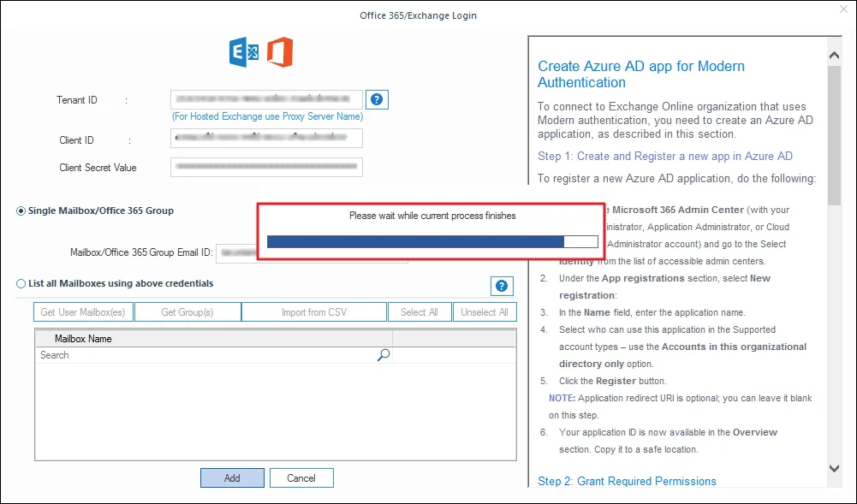Click the Unselect All button
Viewport: 857px width, 504px height.
(485, 312)
